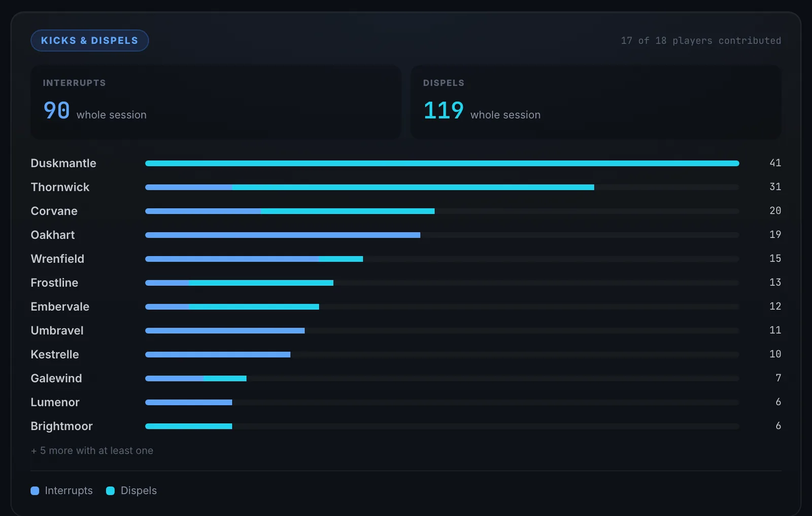Click the Galewind player name

coord(56,378)
